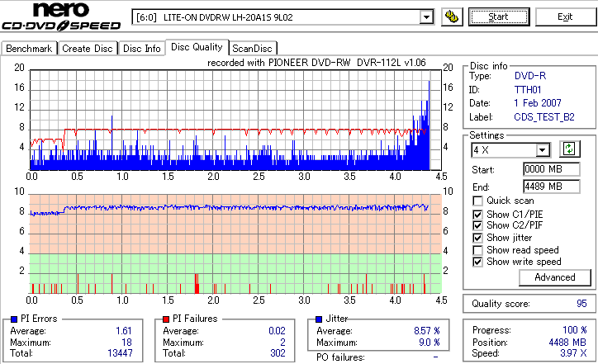The image size is (598, 364).
Task: Click the red PI Failures legend square
Action: click(166, 319)
